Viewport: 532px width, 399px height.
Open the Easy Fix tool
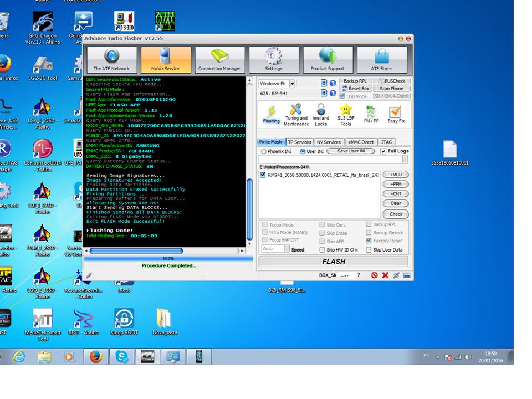(396, 114)
